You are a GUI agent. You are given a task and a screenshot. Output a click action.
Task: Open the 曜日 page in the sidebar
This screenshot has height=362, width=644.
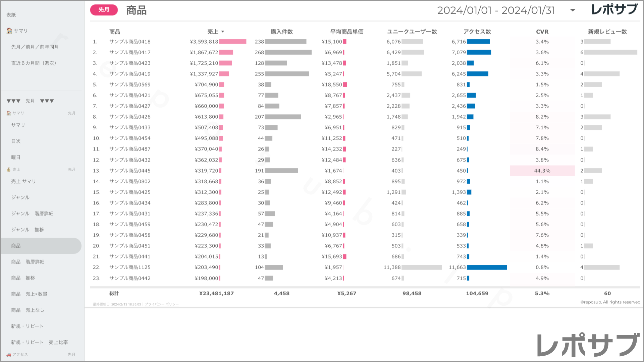coord(16,157)
